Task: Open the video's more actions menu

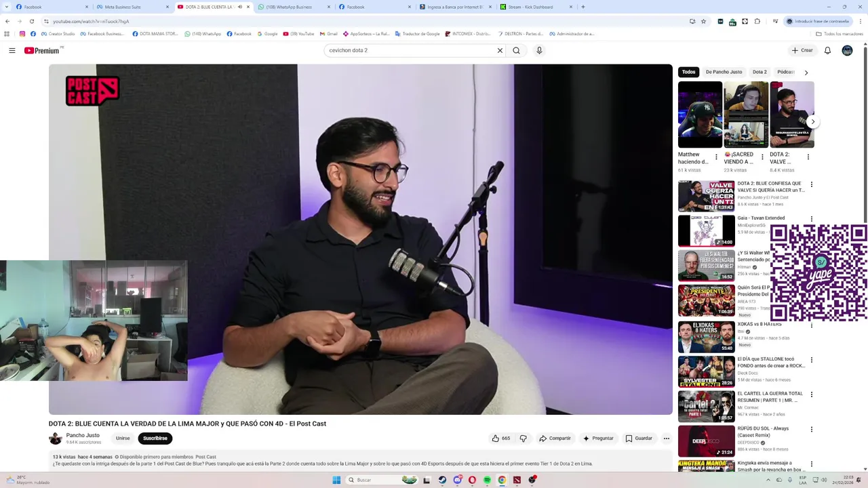Action: pos(666,439)
